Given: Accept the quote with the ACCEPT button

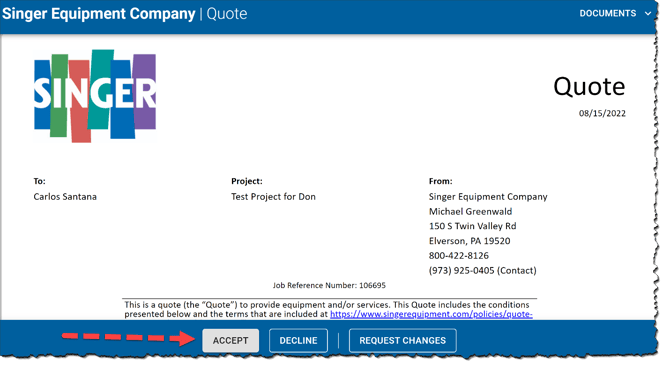Looking at the screenshot, I should coord(230,340).
